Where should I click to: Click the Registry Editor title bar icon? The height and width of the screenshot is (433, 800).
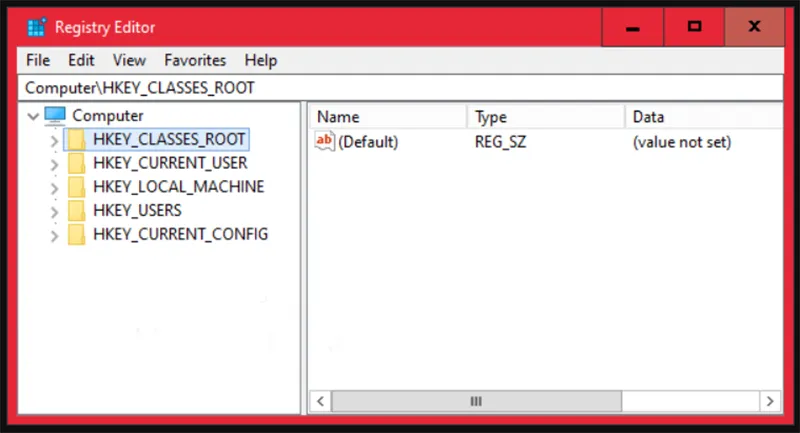(36, 27)
